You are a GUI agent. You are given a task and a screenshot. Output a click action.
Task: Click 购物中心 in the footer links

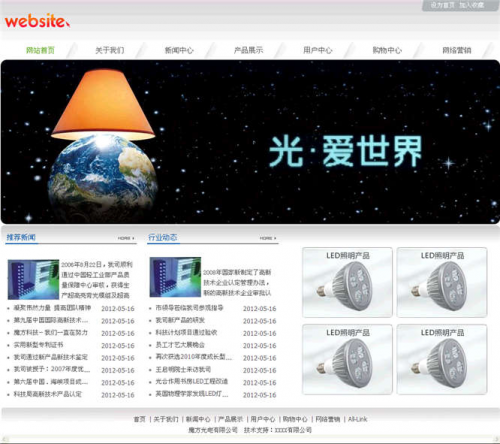point(295,419)
